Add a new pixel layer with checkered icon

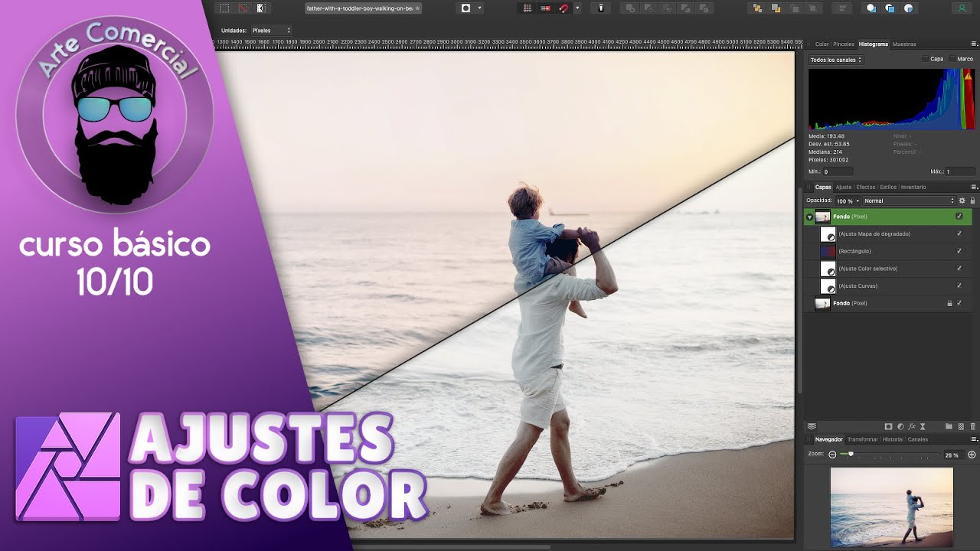pyautogui.click(x=961, y=426)
